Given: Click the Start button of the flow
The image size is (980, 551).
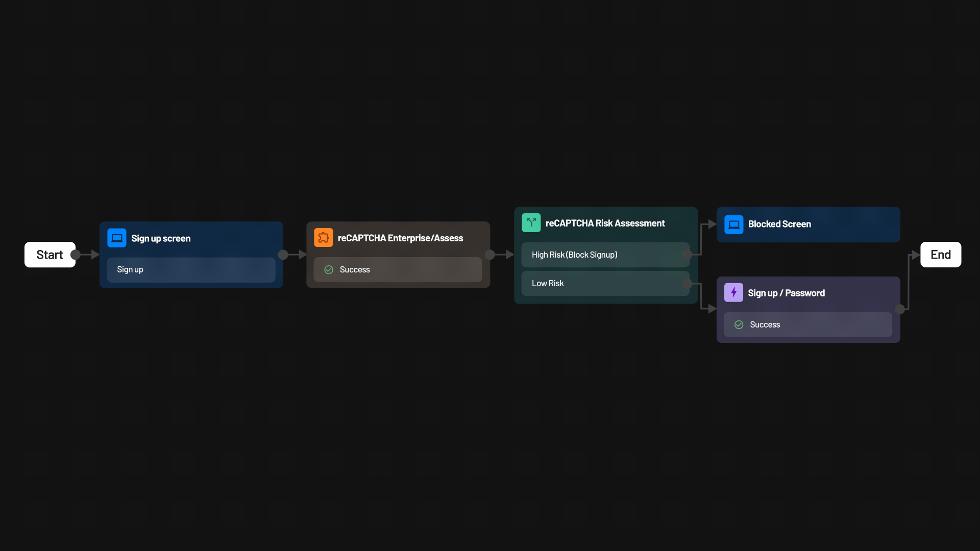Looking at the screenshot, I should click(x=50, y=255).
